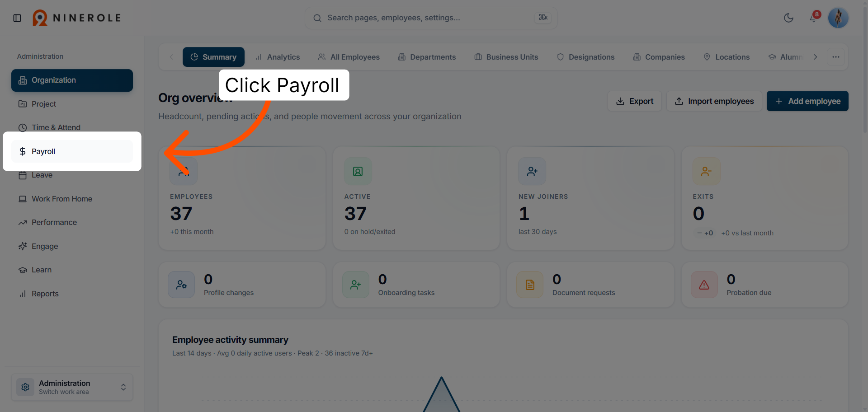Open Reports in the sidebar
Screen dimensions: 868x412
coord(72,294)
